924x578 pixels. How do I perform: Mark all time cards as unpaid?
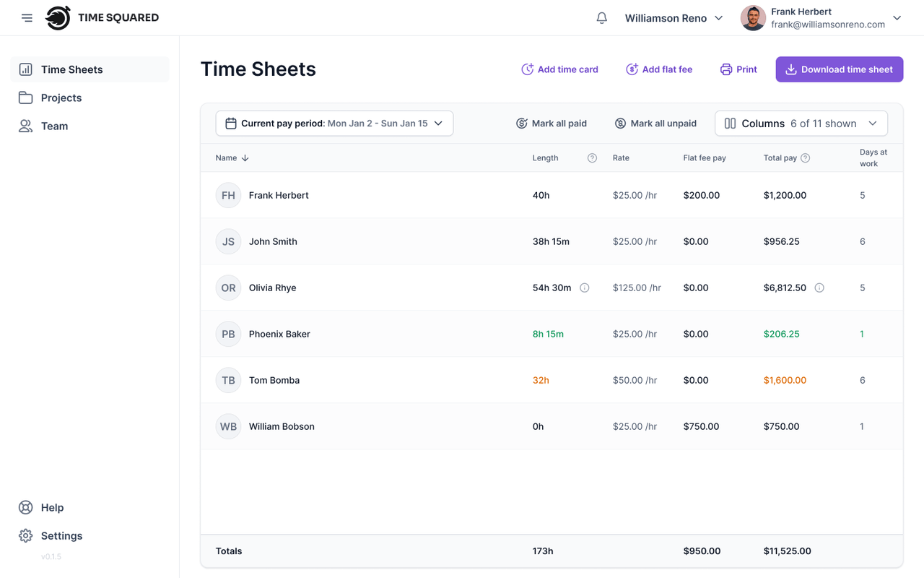(655, 124)
